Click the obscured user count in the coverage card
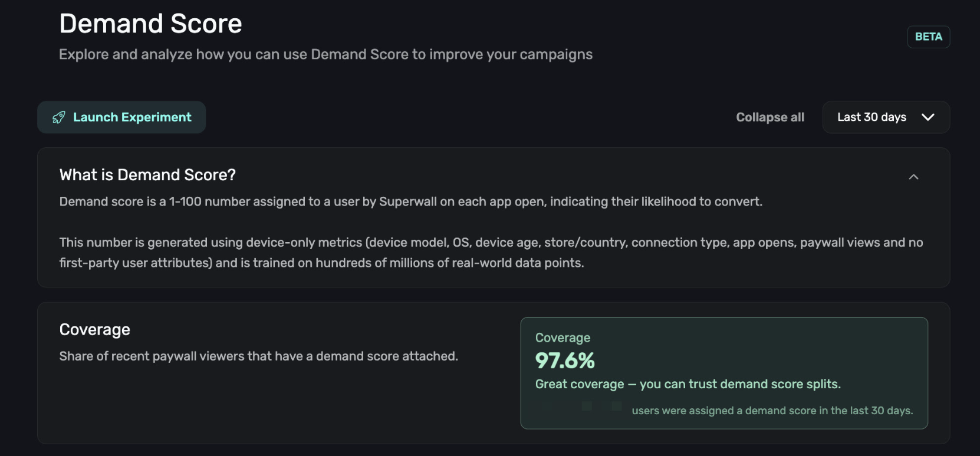980x456 pixels. (581, 407)
